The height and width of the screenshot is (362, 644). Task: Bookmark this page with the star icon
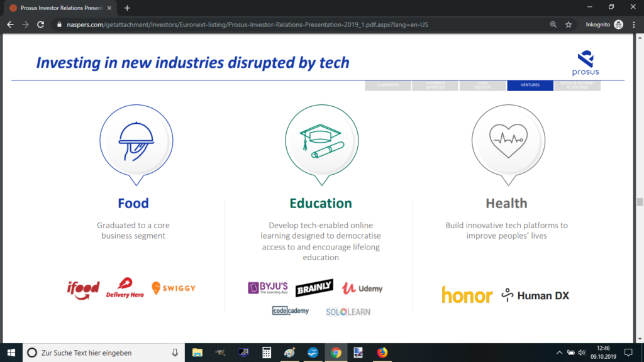pyautogui.click(x=569, y=25)
